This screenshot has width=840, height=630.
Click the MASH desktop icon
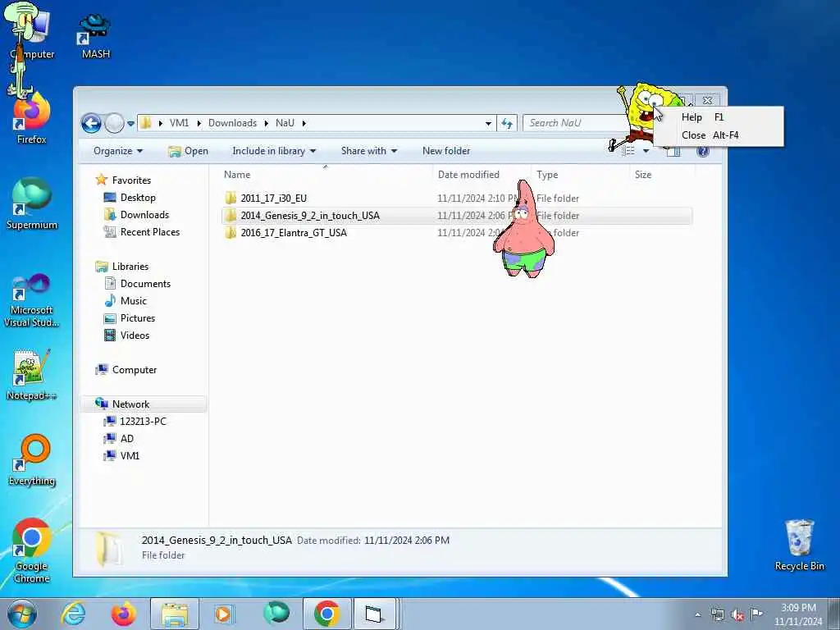click(95, 36)
